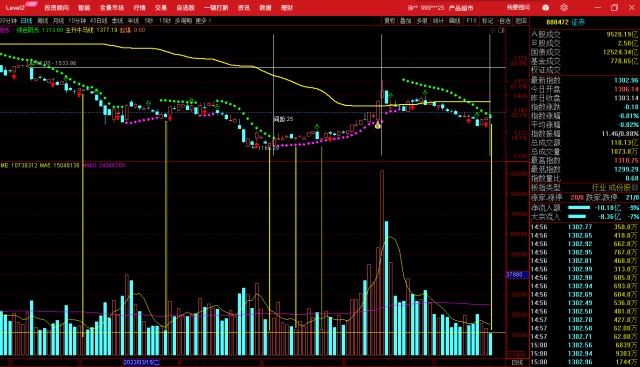Add to watchlist with 自选 button
Image resolution: width=640 pixels, height=367 pixels.
click(504, 20)
